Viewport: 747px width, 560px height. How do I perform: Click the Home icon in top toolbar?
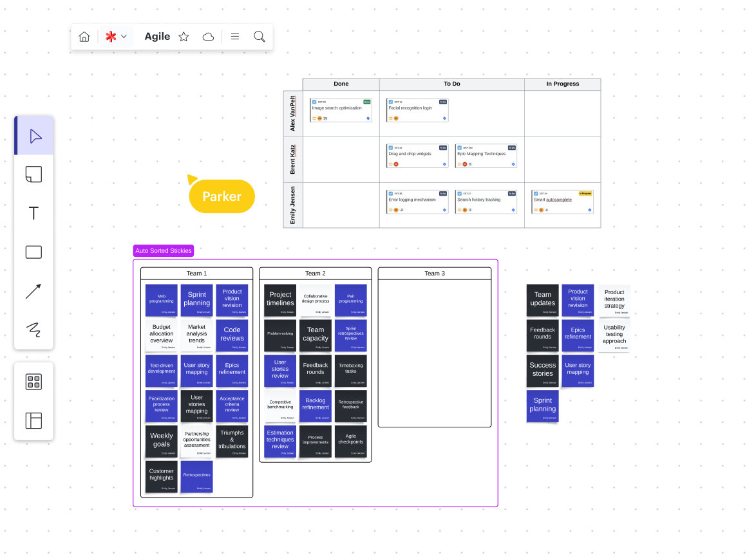tap(84, 37)
